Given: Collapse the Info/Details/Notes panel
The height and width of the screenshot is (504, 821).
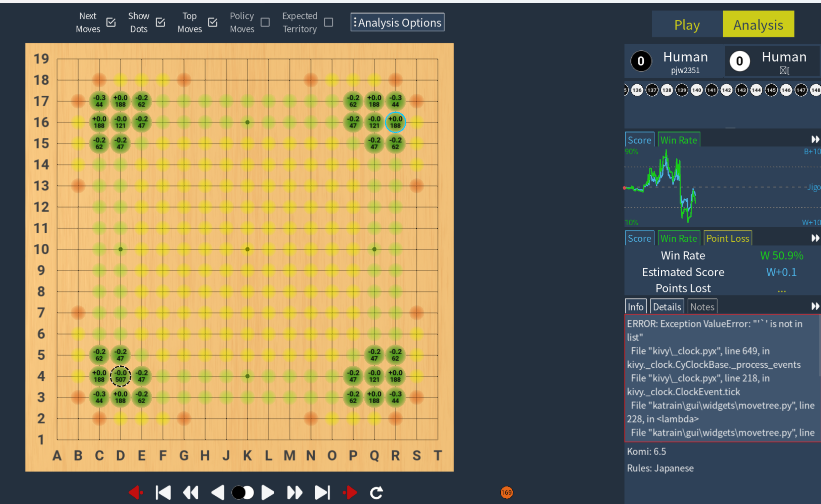Looking at the screenshot, I should (815, 306).
